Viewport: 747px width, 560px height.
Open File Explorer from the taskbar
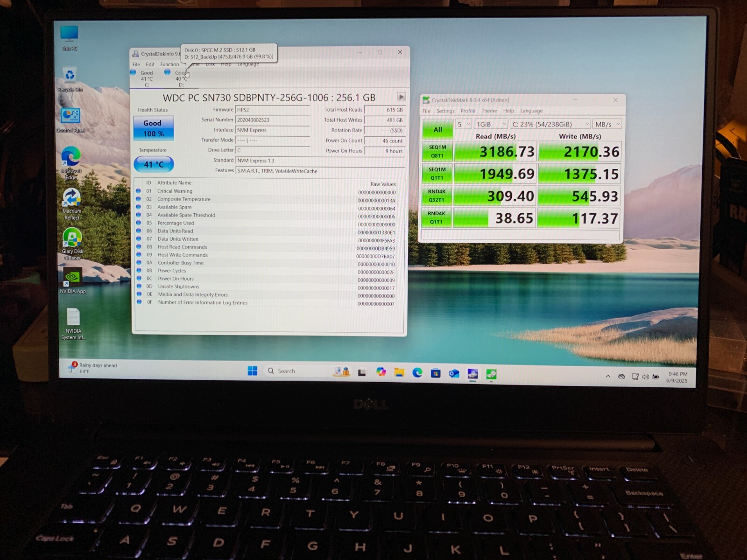tap(399, 372)
